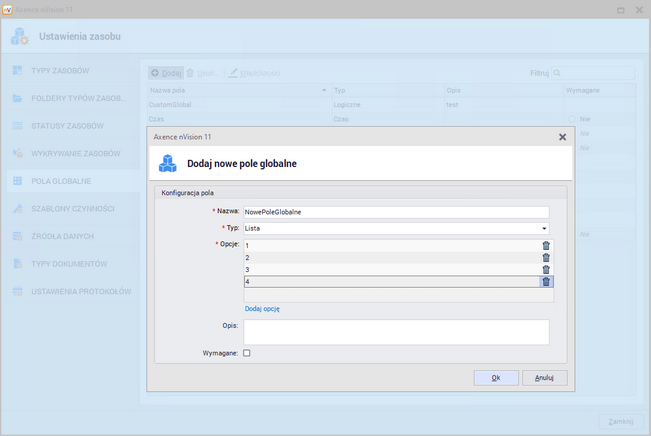
Task: Switch to Statusy zasobów section
Action: point(66,126)
